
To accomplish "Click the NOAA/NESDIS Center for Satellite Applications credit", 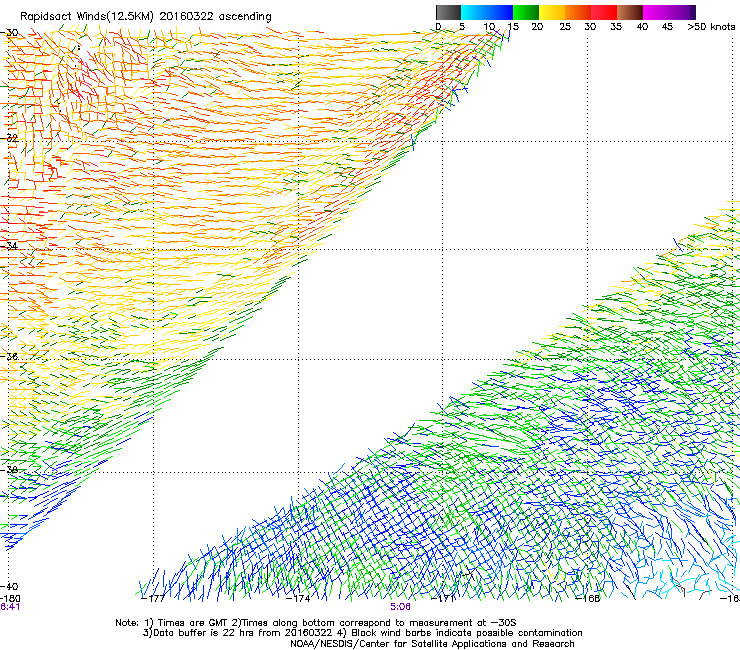I will click(432, 644).
